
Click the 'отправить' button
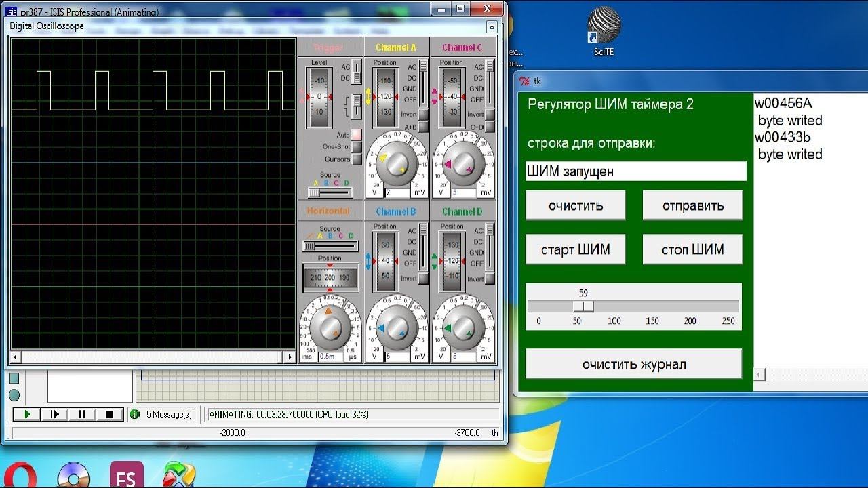(x=693, y=205)
